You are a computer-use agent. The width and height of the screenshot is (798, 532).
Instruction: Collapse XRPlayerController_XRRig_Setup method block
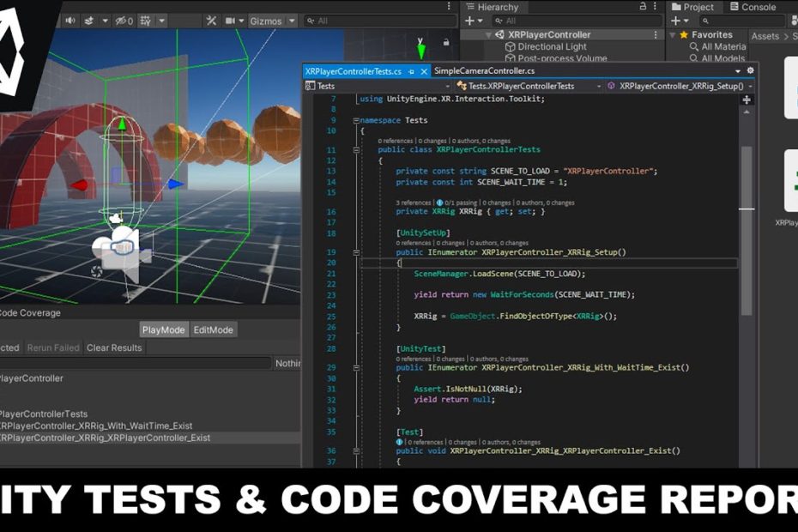[356, 252]
